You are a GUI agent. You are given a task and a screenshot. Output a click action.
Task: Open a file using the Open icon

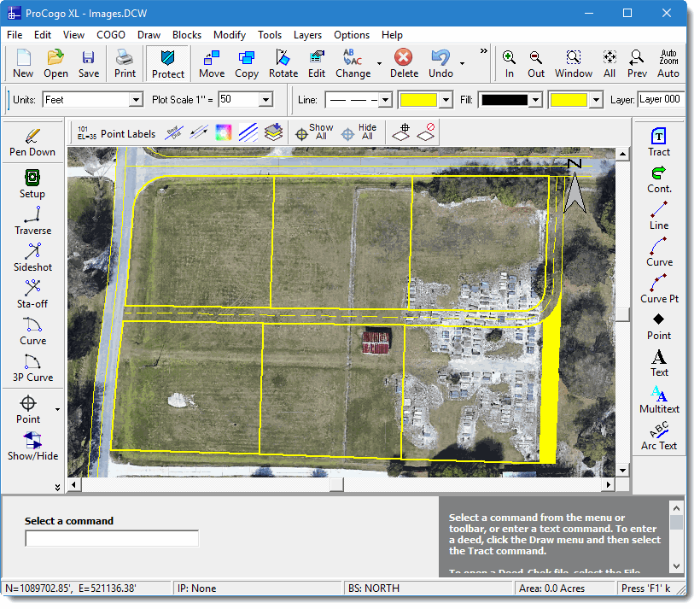(x=55, y=63)
